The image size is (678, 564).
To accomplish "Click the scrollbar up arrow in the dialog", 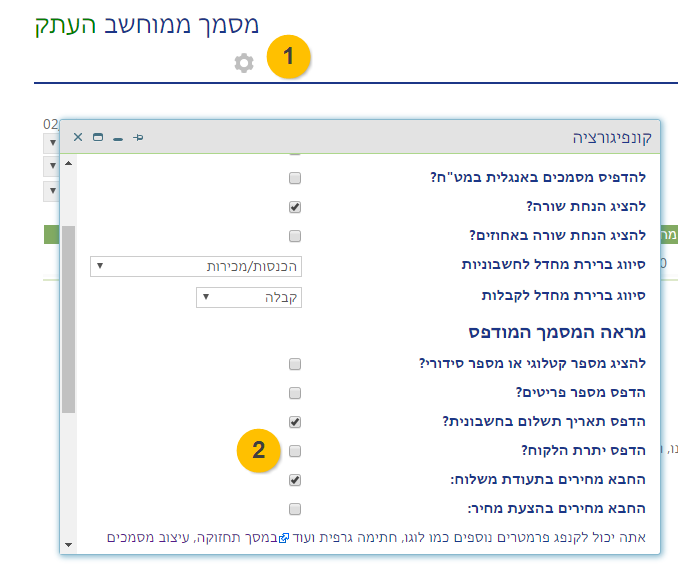I will point(68,163).
